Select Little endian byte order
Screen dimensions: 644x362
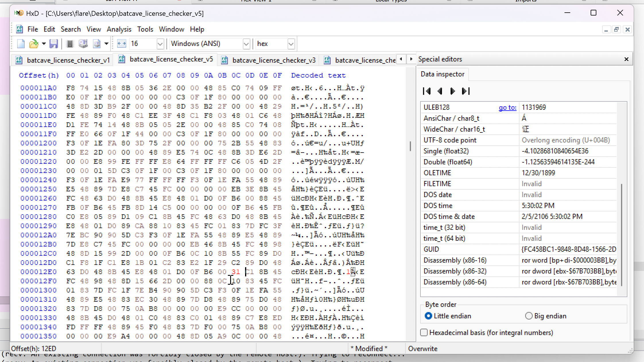447,316
